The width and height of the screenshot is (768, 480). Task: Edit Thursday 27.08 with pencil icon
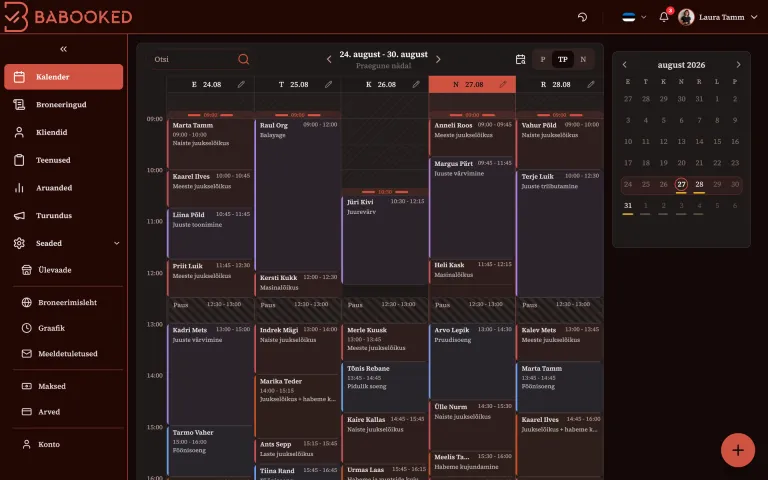pos(503,84)
